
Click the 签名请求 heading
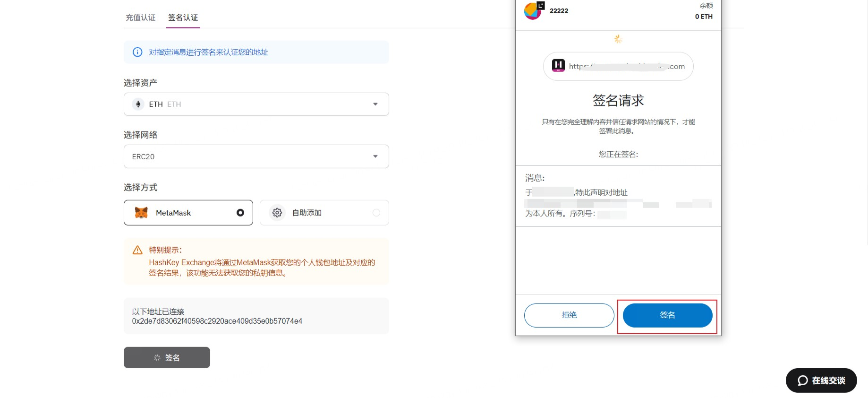click(x=618, y=101)
